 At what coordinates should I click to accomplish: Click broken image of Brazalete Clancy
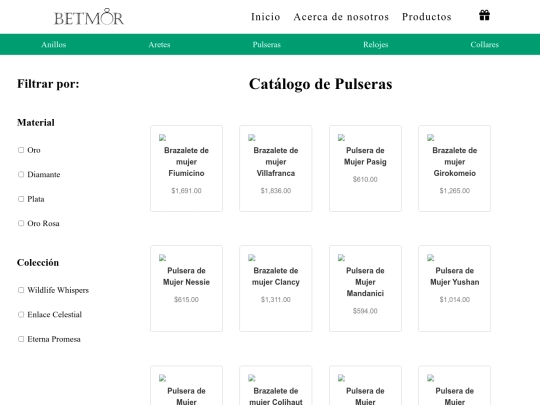252,258
